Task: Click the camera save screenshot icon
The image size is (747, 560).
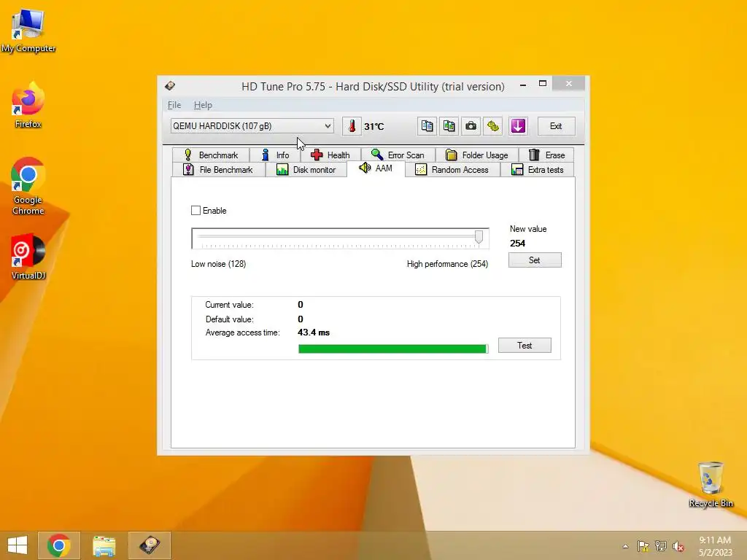Action: pos(471,126)
